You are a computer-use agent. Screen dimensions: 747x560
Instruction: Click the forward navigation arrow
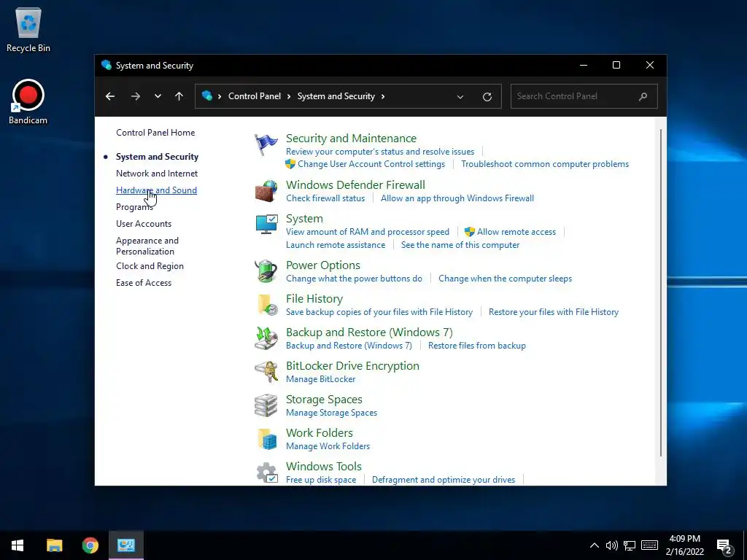[136, 96]
